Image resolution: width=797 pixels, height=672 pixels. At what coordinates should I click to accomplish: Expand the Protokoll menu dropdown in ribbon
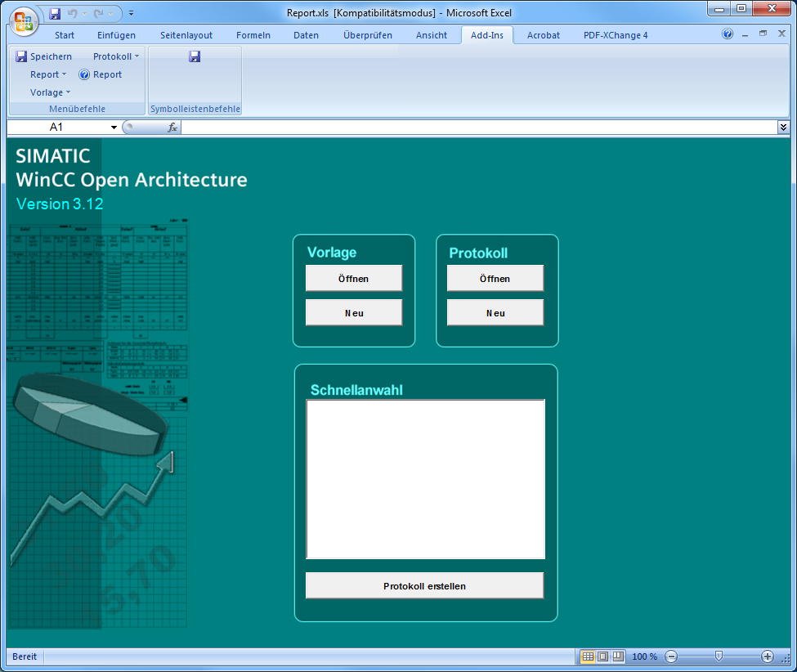point(116,56)
